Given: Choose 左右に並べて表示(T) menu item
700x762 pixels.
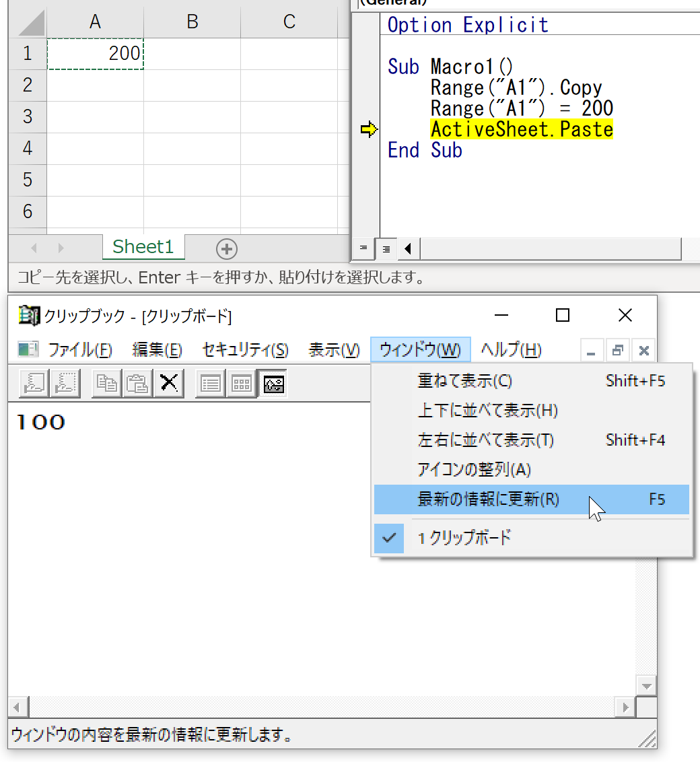Looking at the screenshot, I should tap(532, 440).
